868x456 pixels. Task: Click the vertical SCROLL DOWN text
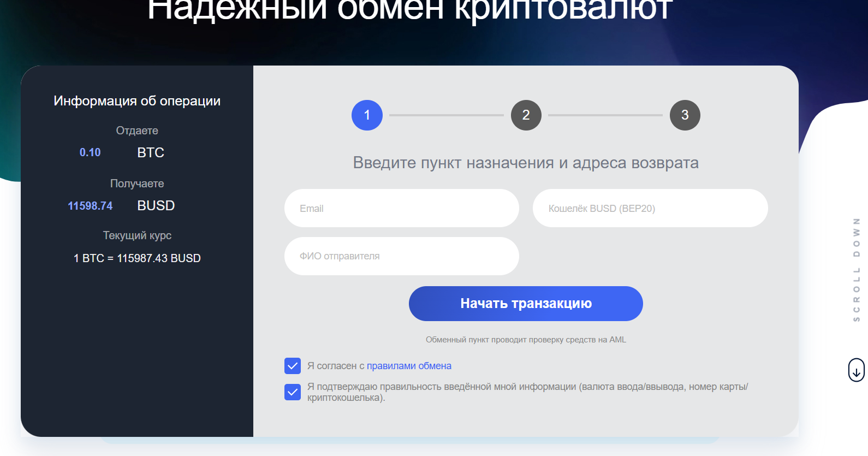[x=856, y=270]
